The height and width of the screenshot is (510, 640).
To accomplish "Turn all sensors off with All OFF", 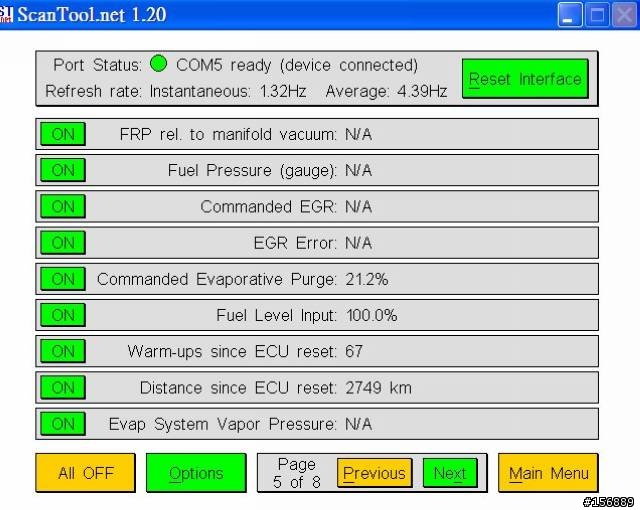I will coord(85,473).
